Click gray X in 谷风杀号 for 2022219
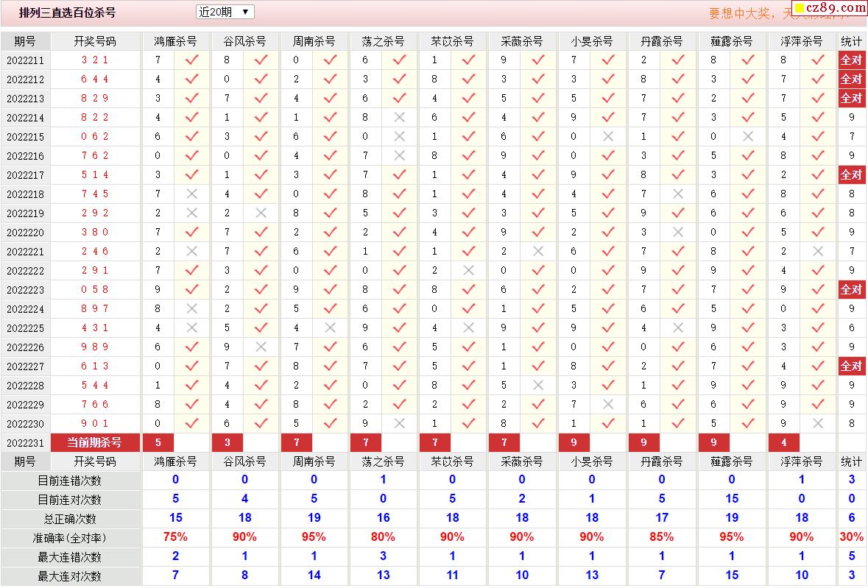 click(x=261, y=213)
